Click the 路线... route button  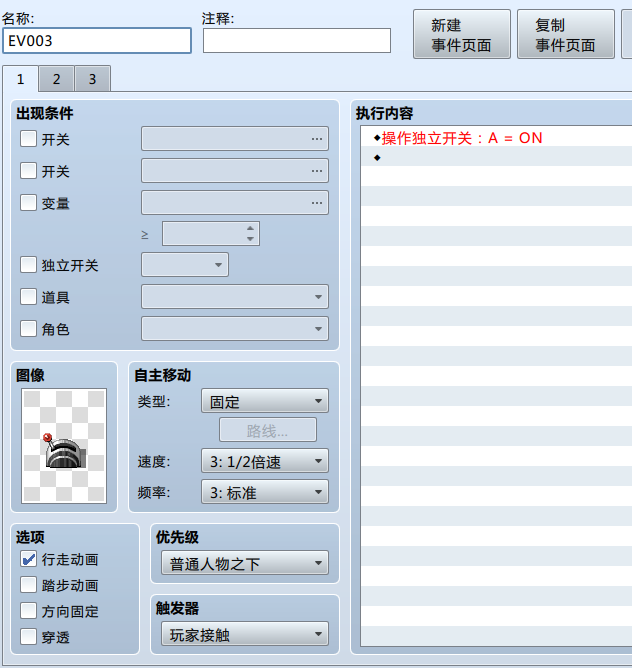click(268, 430)
